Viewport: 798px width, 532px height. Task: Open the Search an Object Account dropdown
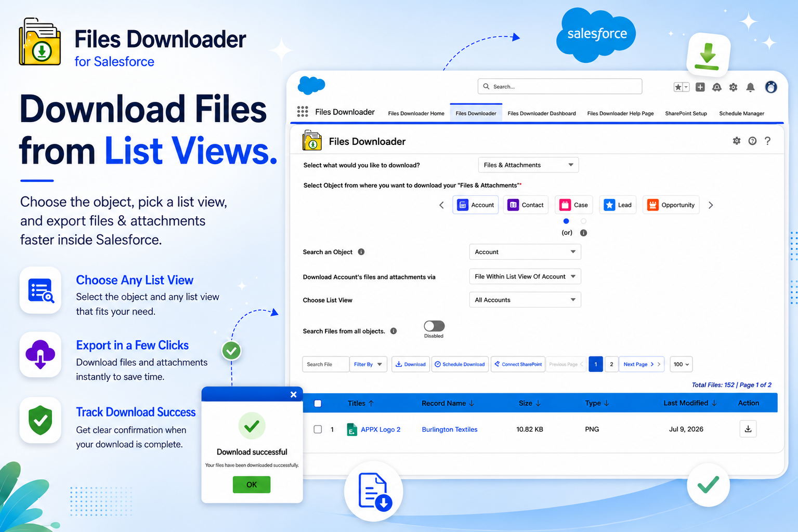click(525, 252)
